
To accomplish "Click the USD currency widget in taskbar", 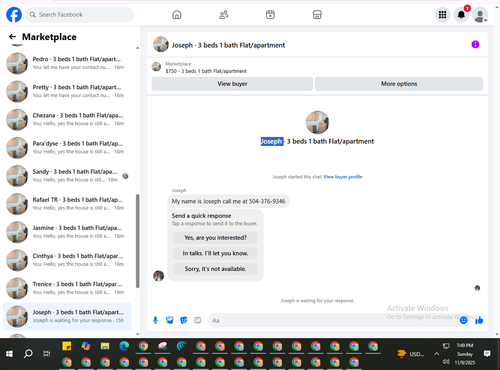I will click(x=411, y=354).
